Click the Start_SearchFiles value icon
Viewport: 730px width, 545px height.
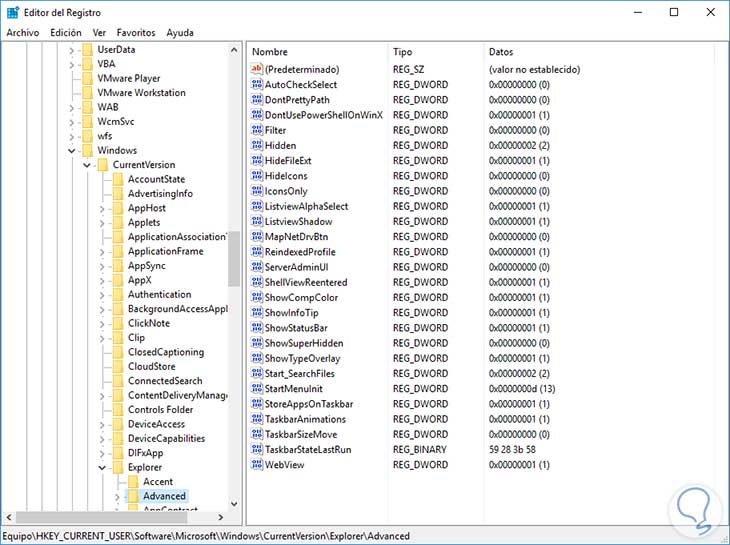(x=257, y=373)
